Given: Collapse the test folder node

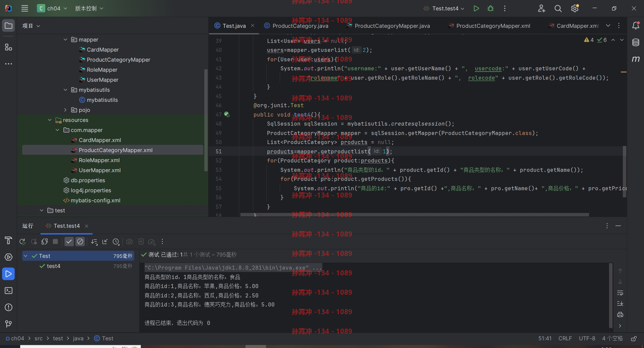Looking at the screenshot, I should click(x=42, y=210).
